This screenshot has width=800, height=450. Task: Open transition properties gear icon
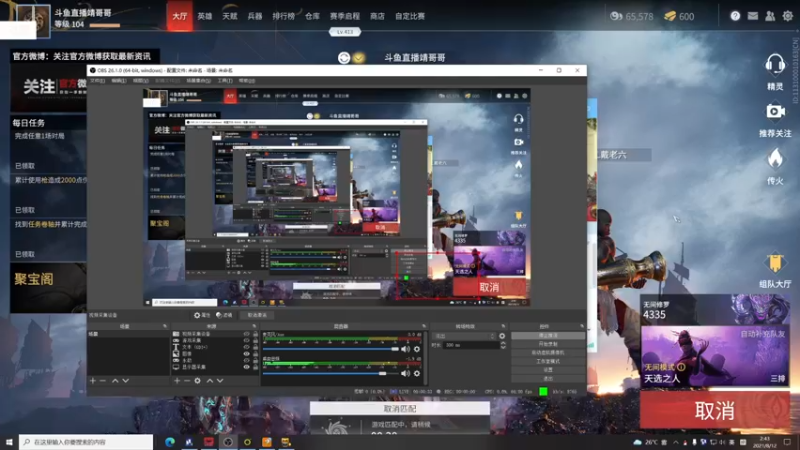[x=502, y=336]
